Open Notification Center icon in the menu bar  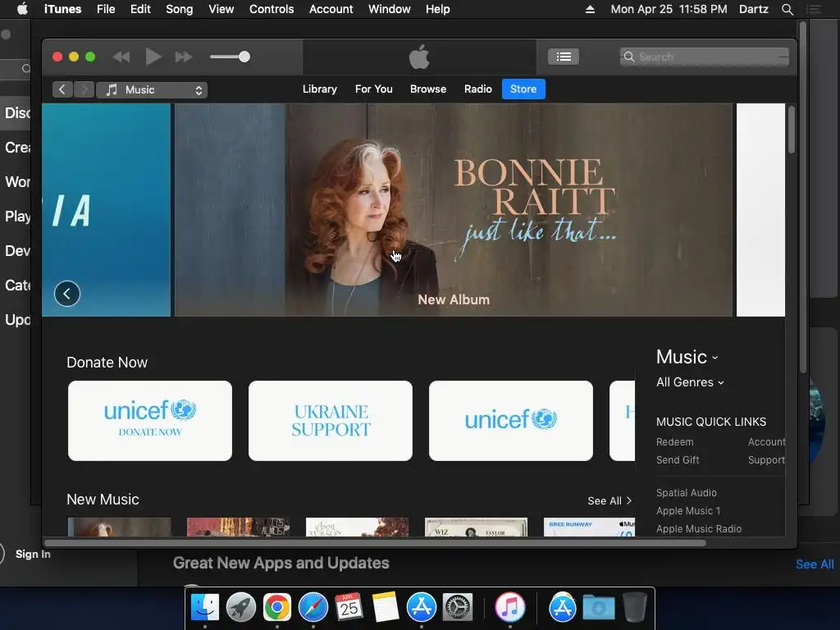[x=813, y=9]
